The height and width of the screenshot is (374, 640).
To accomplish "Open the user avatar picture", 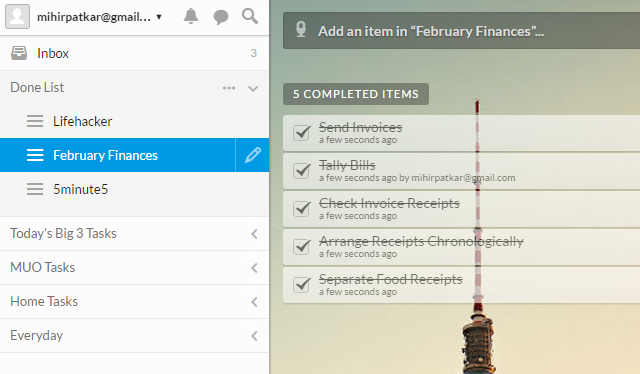I will click(17, 17).
